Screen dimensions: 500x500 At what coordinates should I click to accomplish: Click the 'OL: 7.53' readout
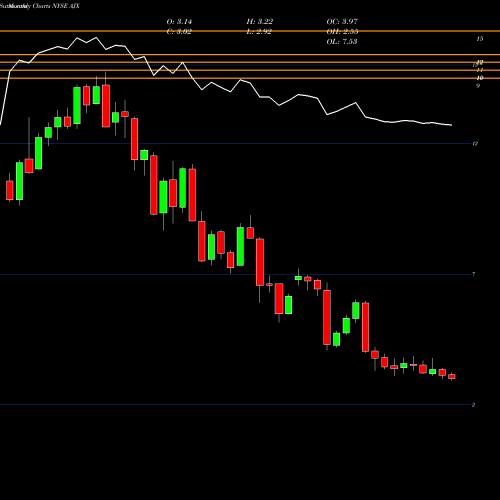click(342, 42)
